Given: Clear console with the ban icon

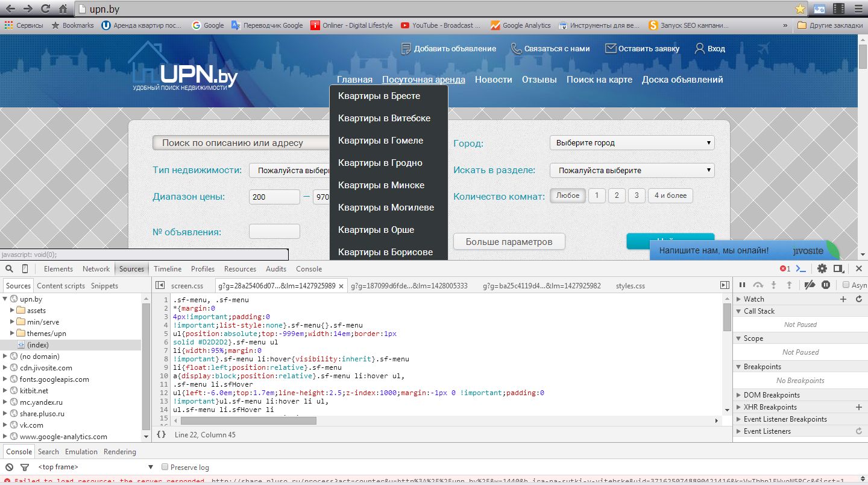Looking at the screenshot, I should (x=9, y=467).
